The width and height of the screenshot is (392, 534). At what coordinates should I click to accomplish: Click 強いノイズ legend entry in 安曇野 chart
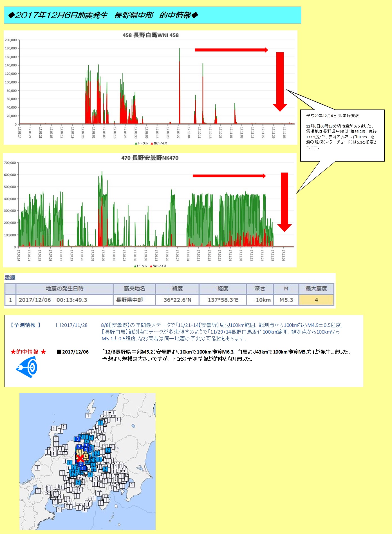[x=158, y=266]
